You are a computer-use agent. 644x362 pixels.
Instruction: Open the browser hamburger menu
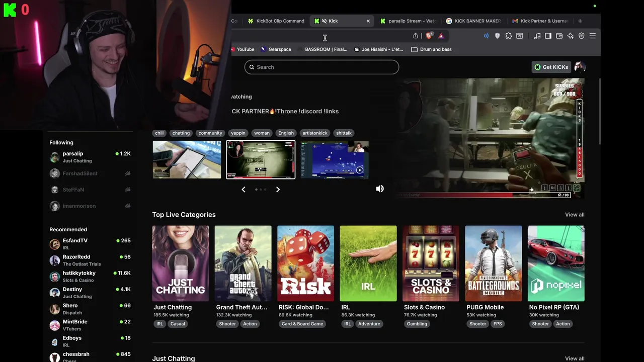[593, 36]
